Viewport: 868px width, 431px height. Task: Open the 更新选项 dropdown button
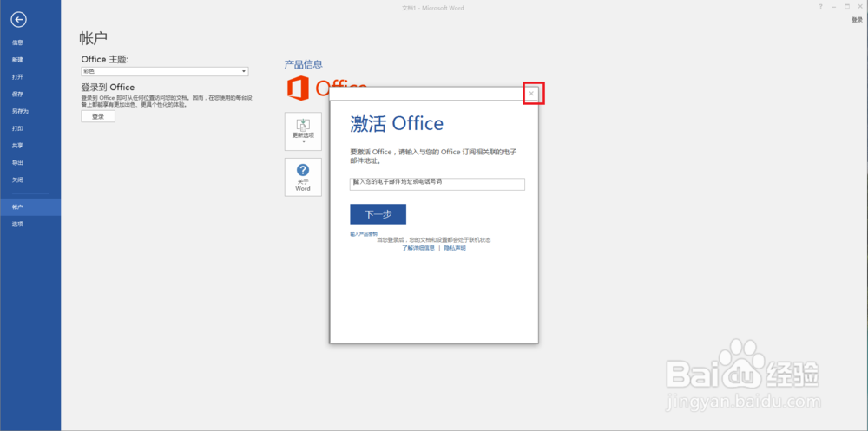coord(303,131)
